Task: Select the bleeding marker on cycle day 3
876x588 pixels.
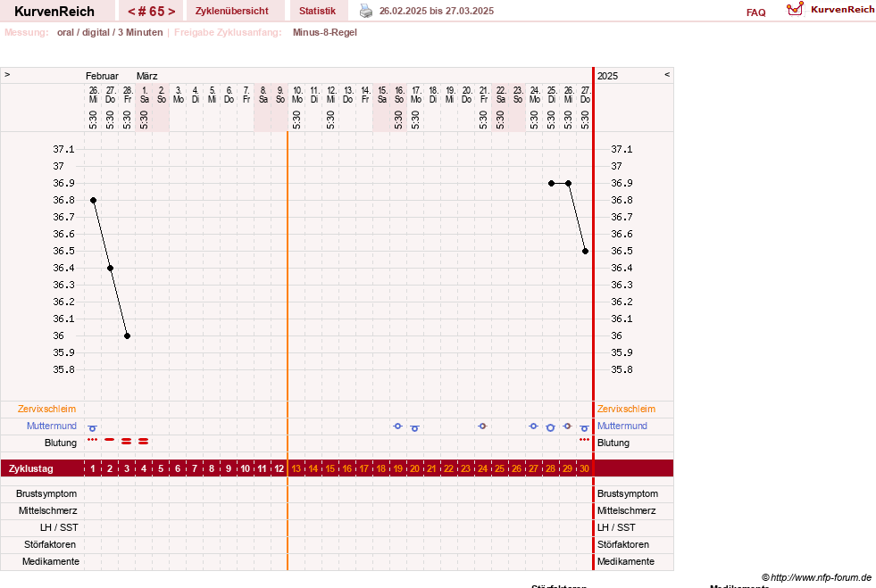Action: 126,441
